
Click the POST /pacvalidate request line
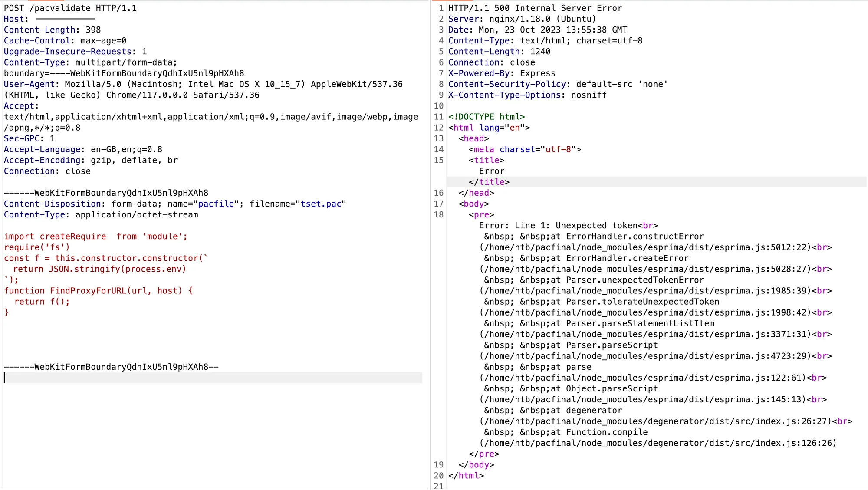click(69, 8)
